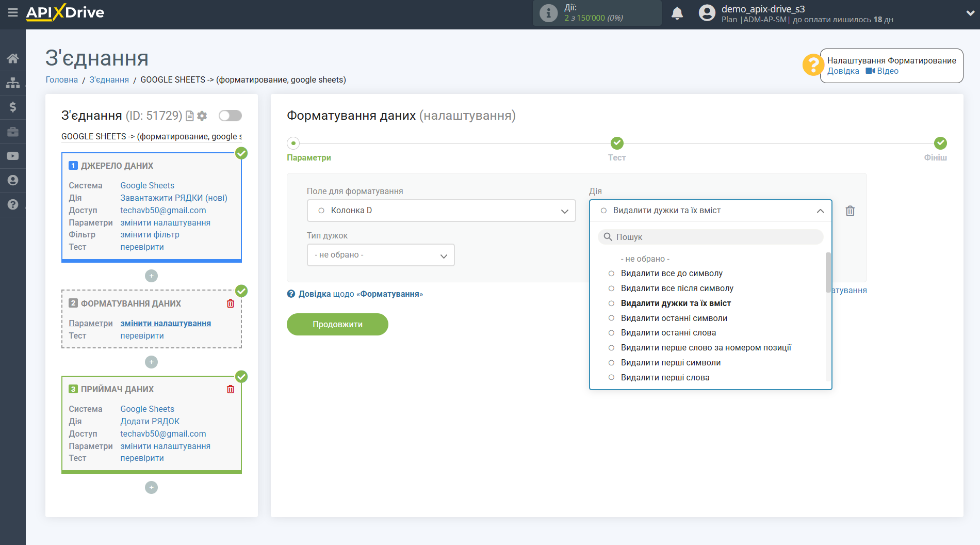Add step after Форматування даних block
This screenshot has width=980, height=545.
point(151,362)
